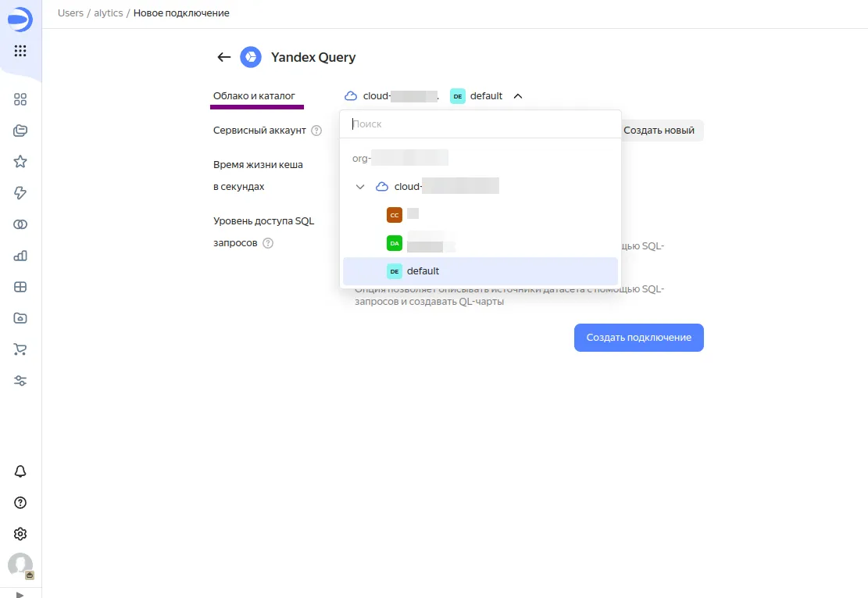This screenshot has width=868, height=598.
Task: Open the overlapping circles sidebar icon
Action: 20,224
